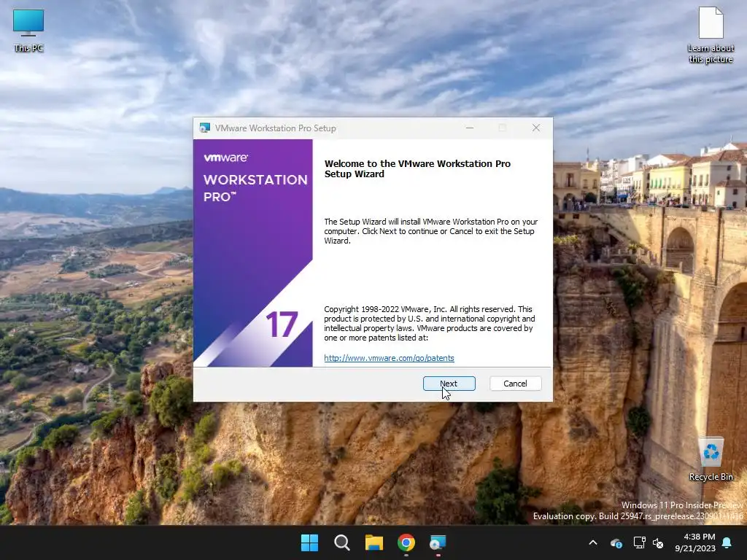The height and width of the screenshot is (560, 747).
Task: Open network status tray icon
Action: point(639,542)
